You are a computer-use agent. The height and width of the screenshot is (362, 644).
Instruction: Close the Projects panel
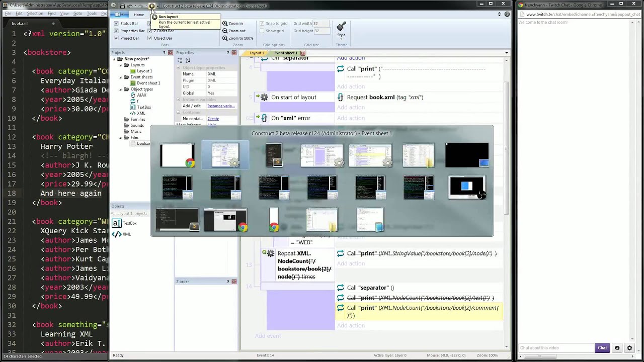[x=170, y=53]
